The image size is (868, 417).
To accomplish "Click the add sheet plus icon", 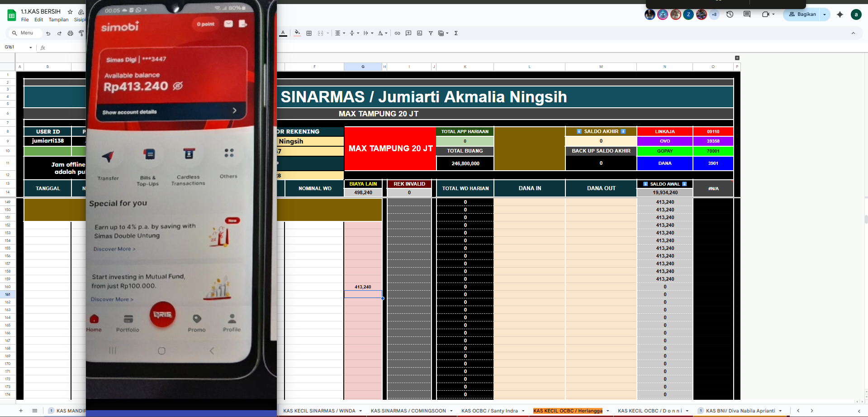I will [x=21, y=411].
